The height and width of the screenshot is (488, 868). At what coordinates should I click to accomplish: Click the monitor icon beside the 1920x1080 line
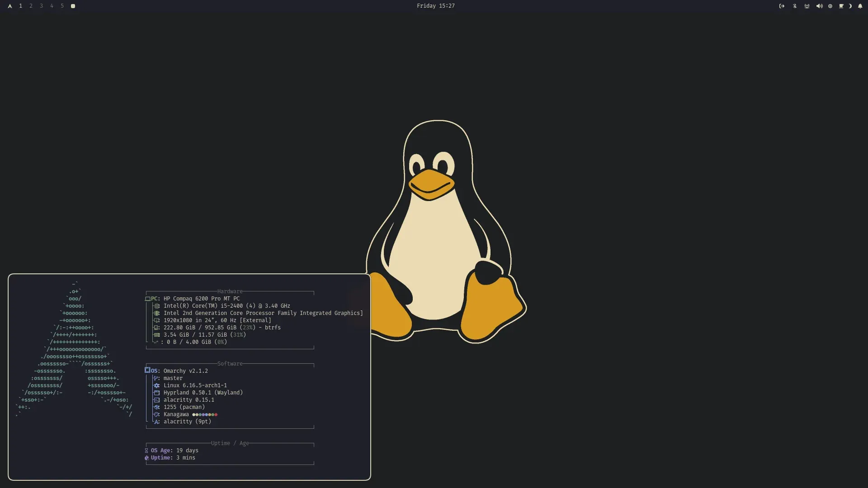click(x=157, y=320)
